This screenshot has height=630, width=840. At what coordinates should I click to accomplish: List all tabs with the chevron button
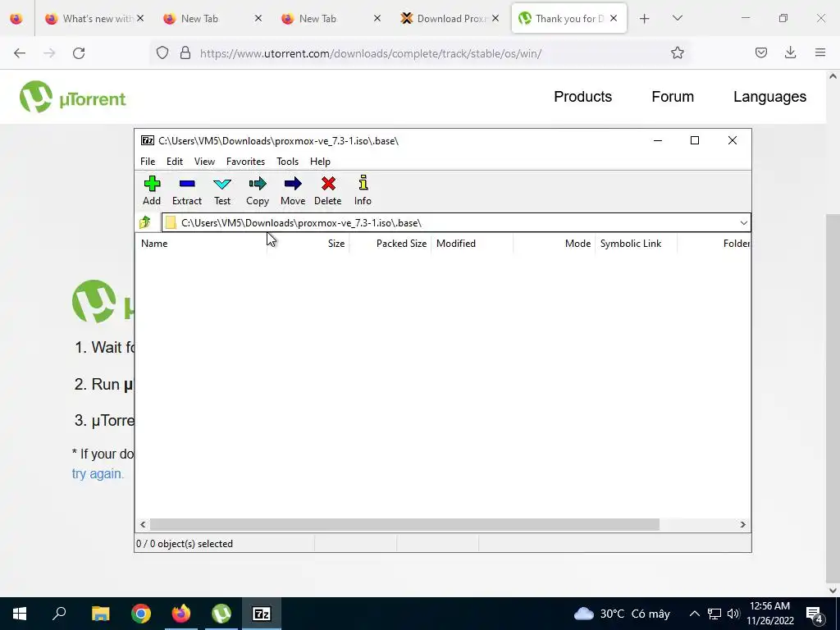[677, 18]
